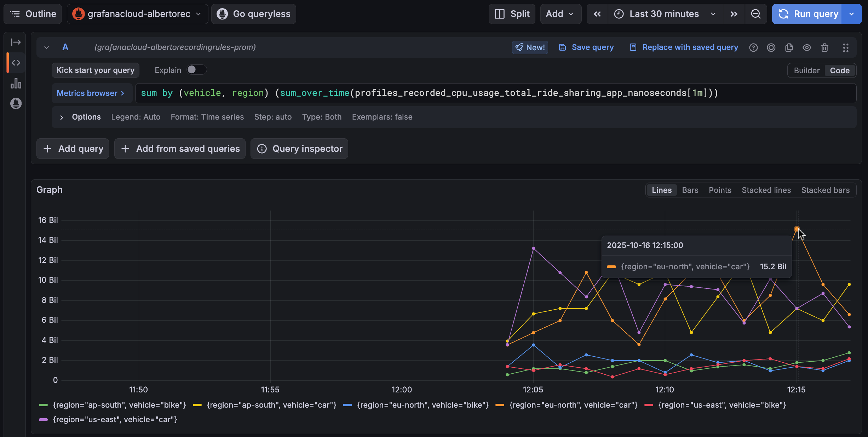Viewport: 868px width, 437px height.
Task: Delete query A with the trash icon
Action: click(824, 47)
